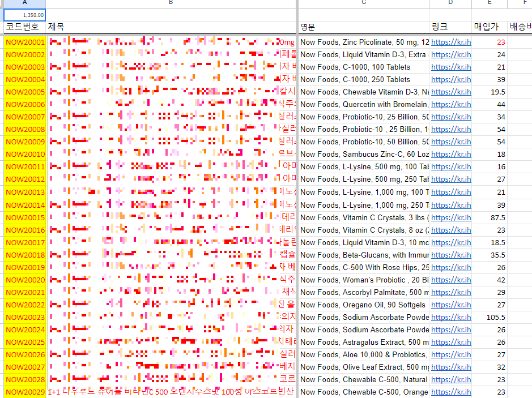532x398 pixels.
Task: Open link in the NOW20028 row
Action: (x=451, y=380)
